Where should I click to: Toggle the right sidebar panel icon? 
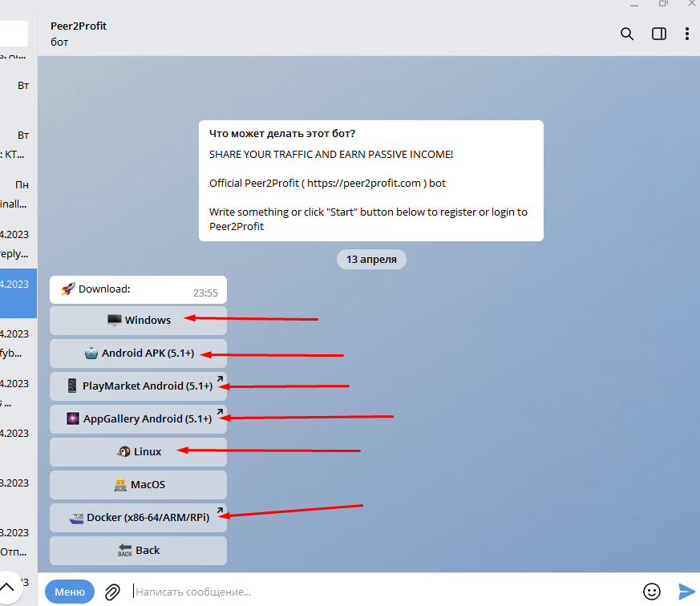[659, 34]
